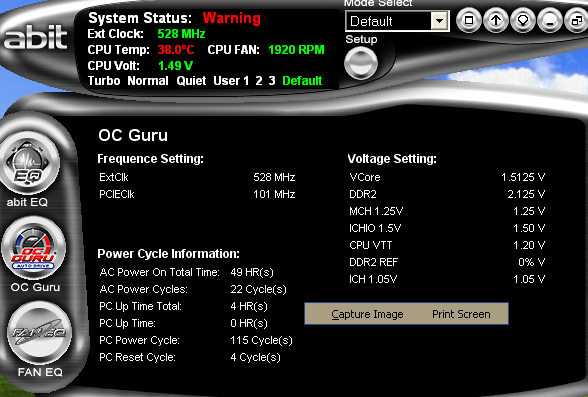Click the MCH 1.25V label
This screenshot has height=397, width=588.
tap(376, 211)
